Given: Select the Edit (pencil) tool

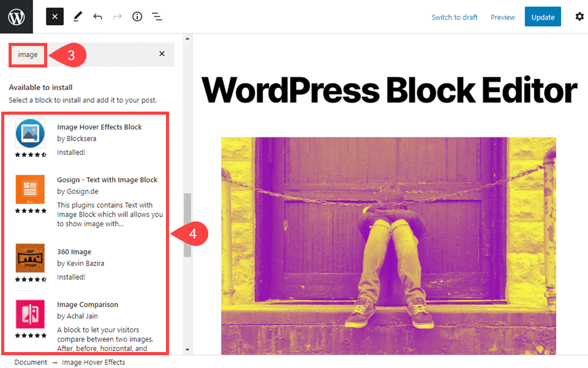Looking at the screenshot, I should [77, 17].
